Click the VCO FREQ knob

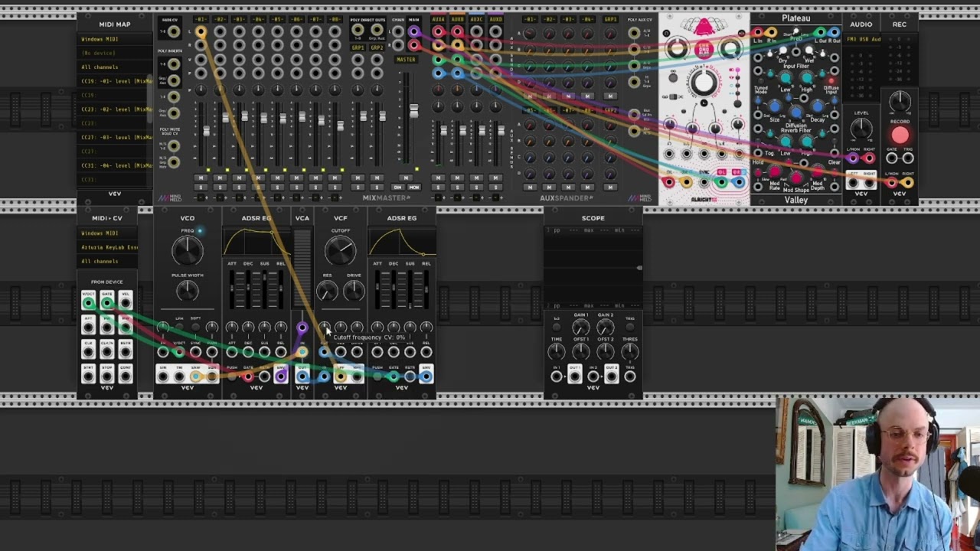coord(188,249)
